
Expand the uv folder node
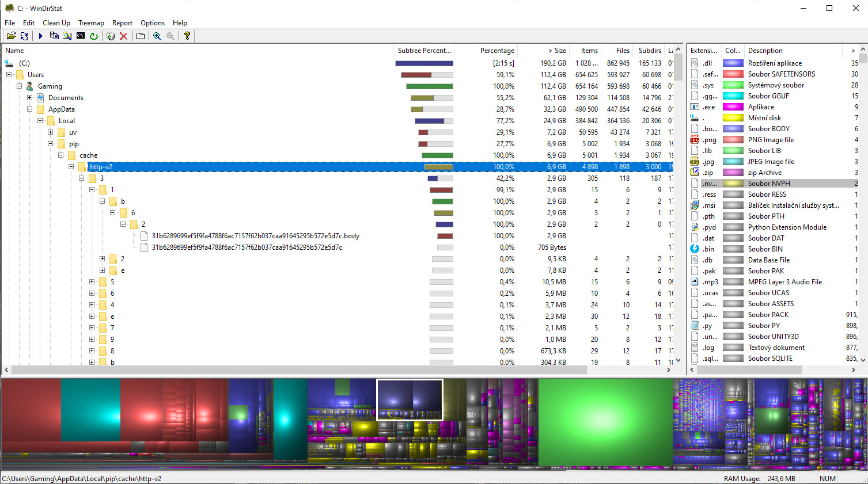click(x=50, y=132)
